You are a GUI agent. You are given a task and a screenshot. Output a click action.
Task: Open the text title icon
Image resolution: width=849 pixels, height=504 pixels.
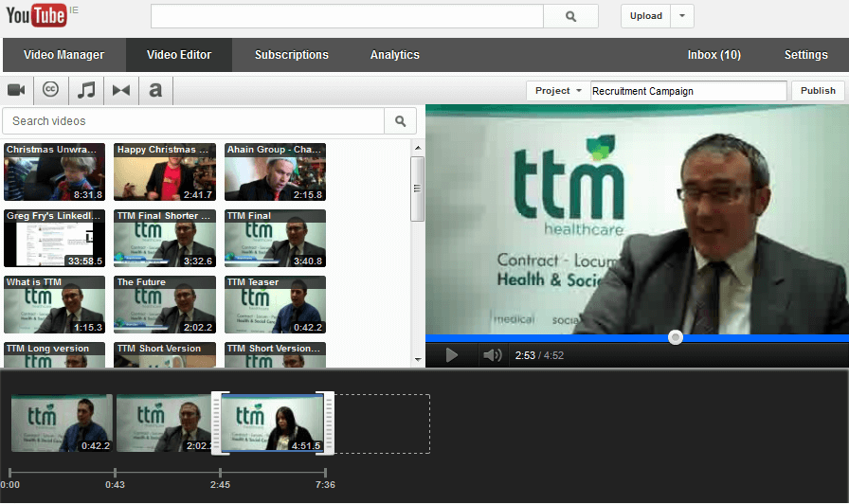pyautogui.click(x=155, y=90)
